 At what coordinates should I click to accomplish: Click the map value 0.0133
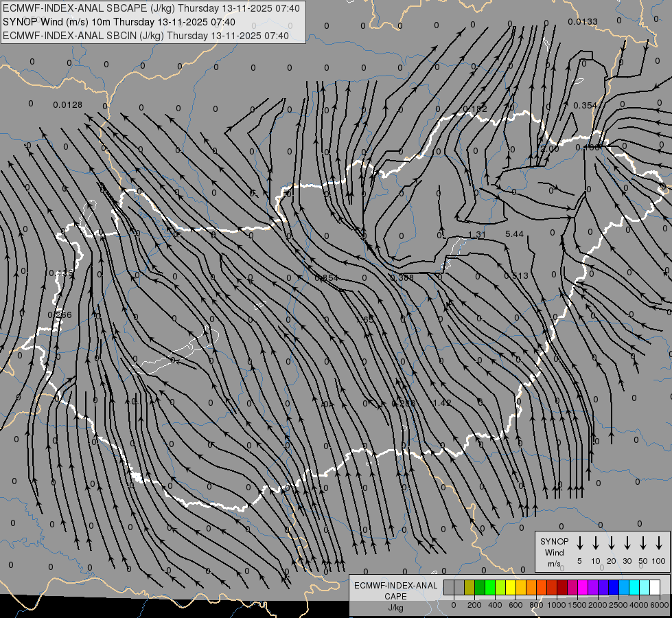tap(583, 22)
